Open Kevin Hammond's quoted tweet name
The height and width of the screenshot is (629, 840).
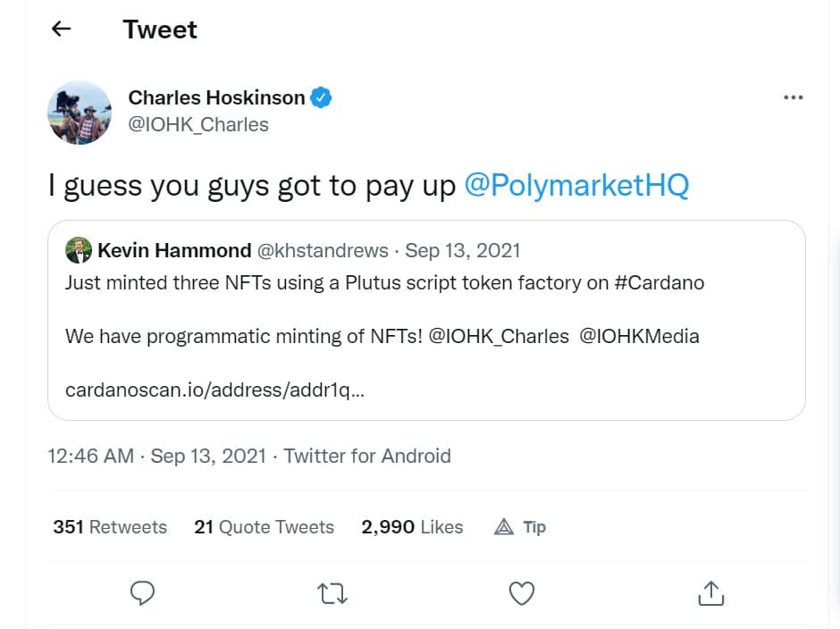point(172,250)
